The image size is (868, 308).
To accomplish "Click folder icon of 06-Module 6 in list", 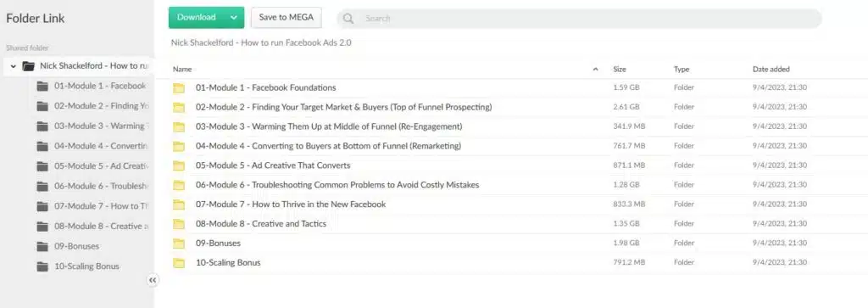I will (179, 185).
